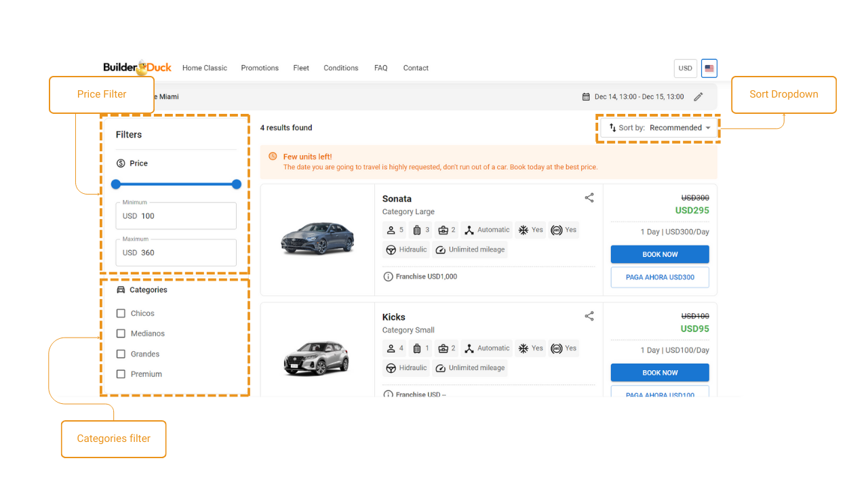868x488 pixels.
Task: Open the USD currency selector
Action: pyautogui.click(x=686, y=68)
